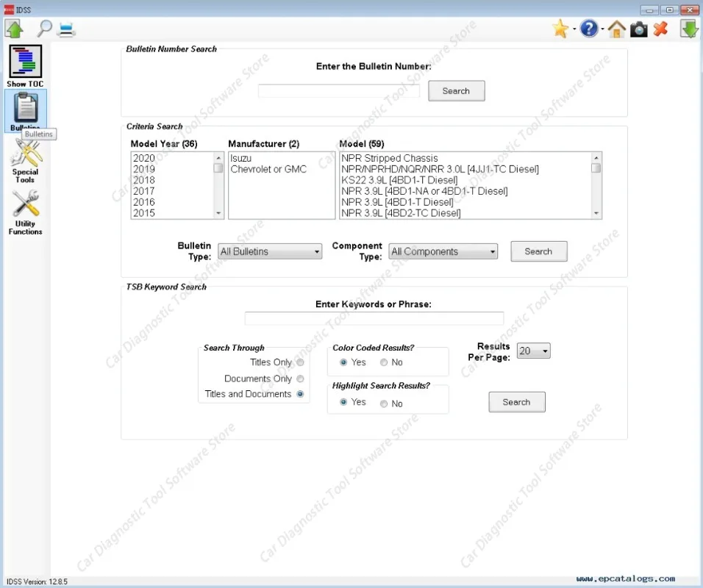This screenshot has height=588, width=703.
Task: Minimize the IDSS window
Action: (x=649, y=10)
